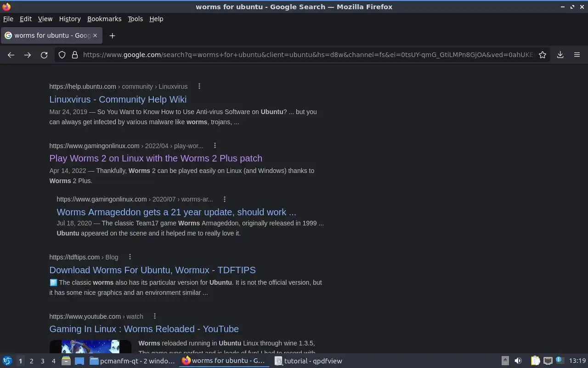Screen dimensions: 588x368
Task: Click the gamingonlinux.com 2020/07 URL text
Action: 135,199
